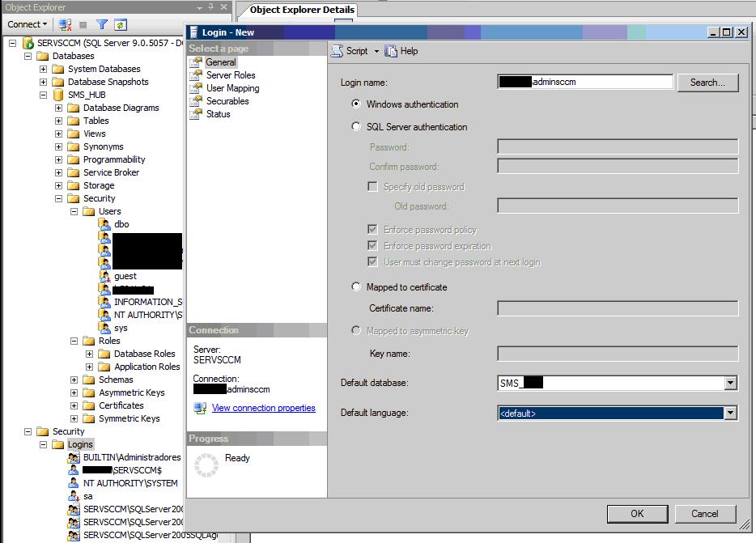
Task: Open the User Mapping page
Action: (233, 88)
